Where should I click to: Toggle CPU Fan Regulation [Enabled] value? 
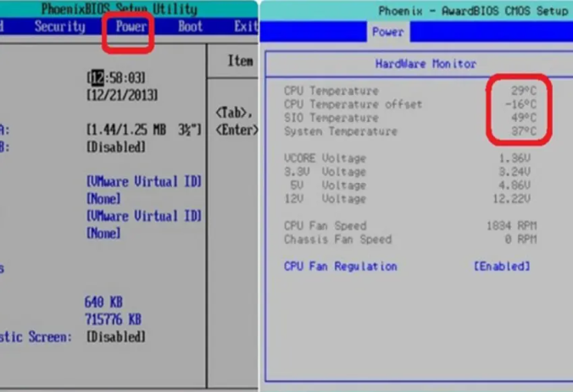click(502, 266)
